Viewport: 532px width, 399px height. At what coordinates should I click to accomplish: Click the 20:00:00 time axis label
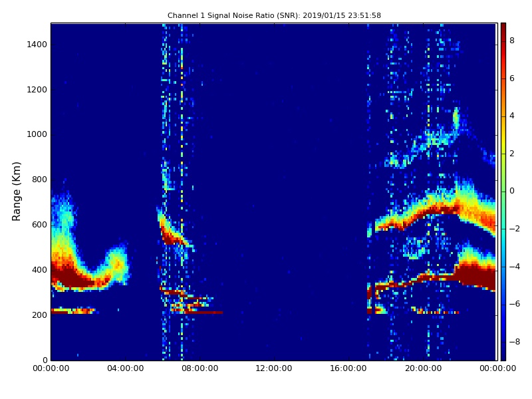point(423,368)
